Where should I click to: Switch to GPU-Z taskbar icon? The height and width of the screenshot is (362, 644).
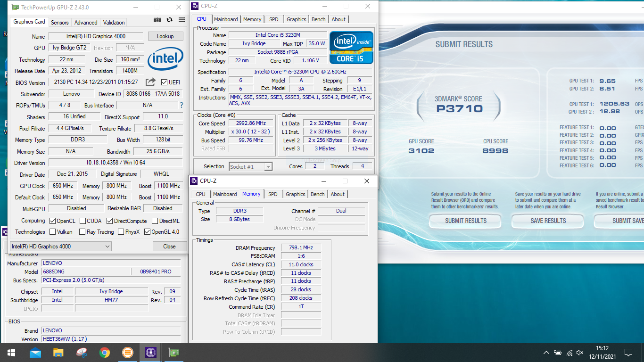(x=173, y=353)
